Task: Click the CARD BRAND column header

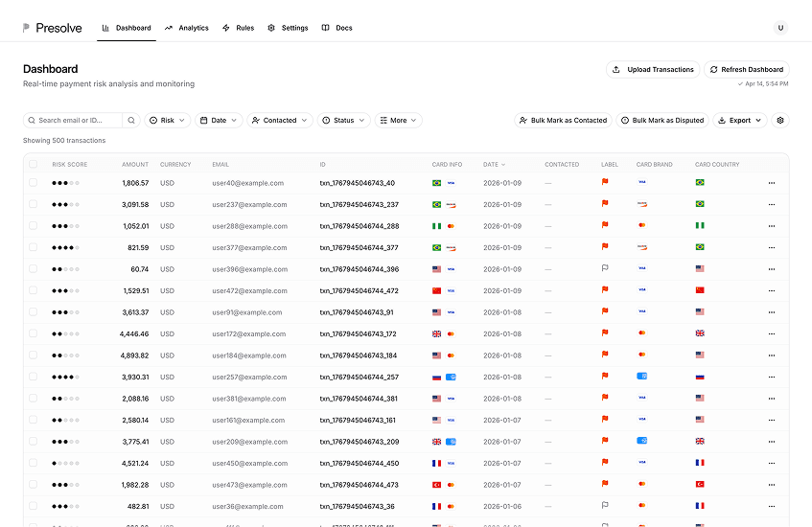Action: coord(654,165)
